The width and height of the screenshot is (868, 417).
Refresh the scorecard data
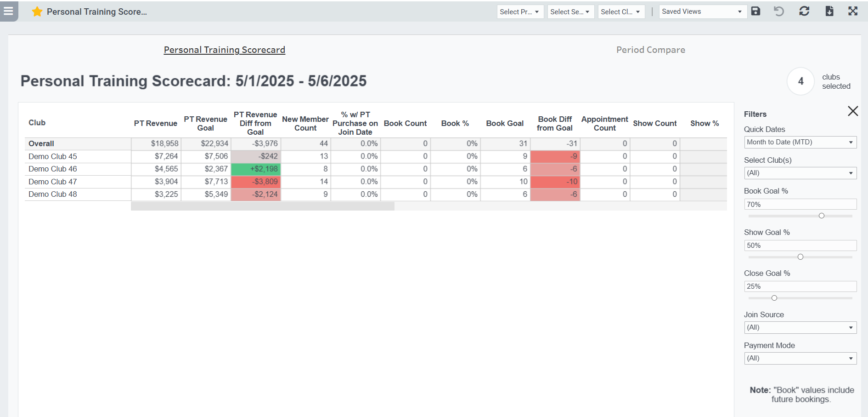(804, 11)
